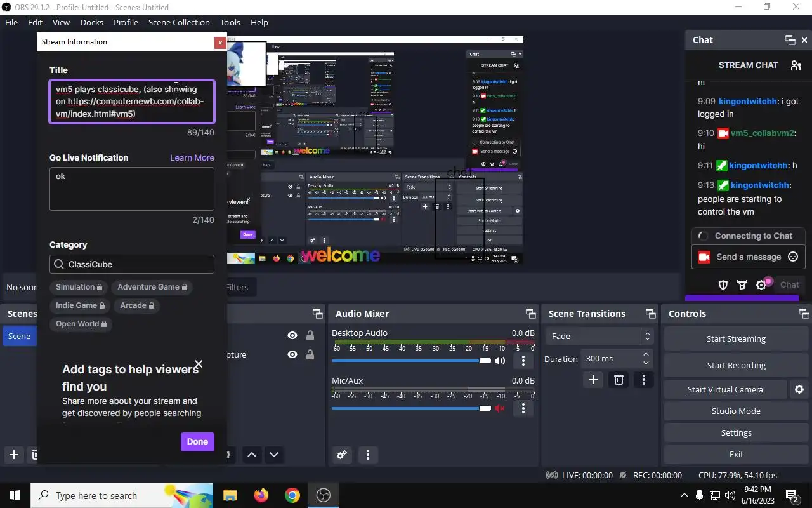Screen dimensions: 812x508
Task: Open Virtual Camera settings gear
Action: pos(799,389)
